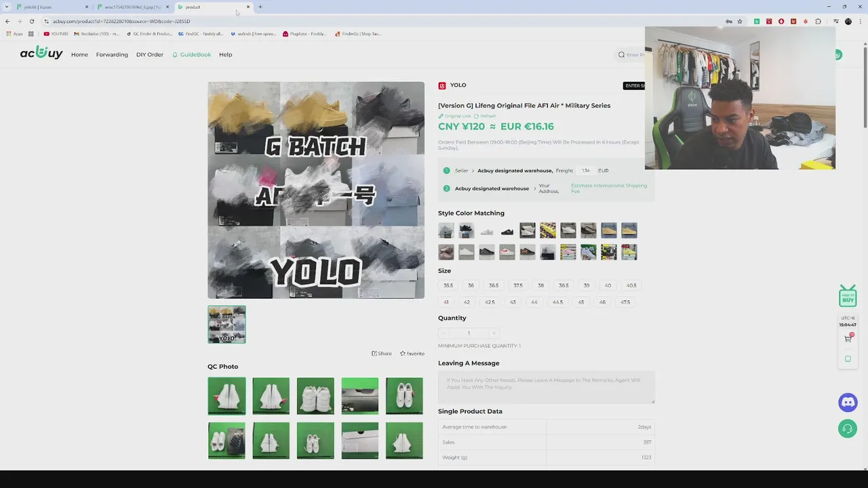This screenshot has width=868, height=488.
Task: Select size 42.5
Action: (490, 302)
